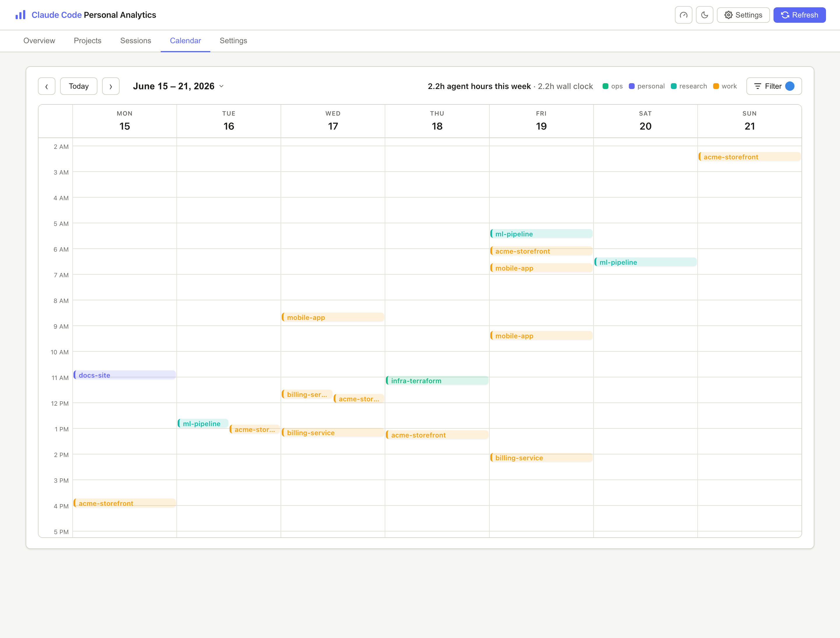Open Friday billing-service event

541,458
